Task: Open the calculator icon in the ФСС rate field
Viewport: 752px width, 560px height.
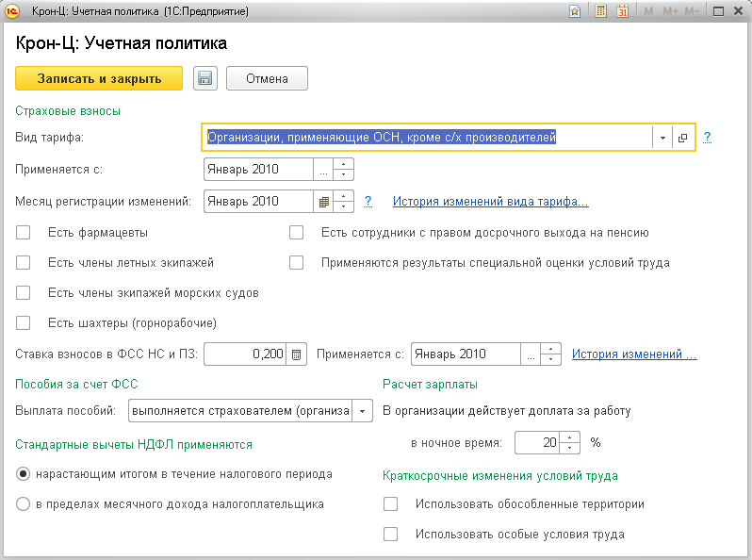Action: (297, 354)
